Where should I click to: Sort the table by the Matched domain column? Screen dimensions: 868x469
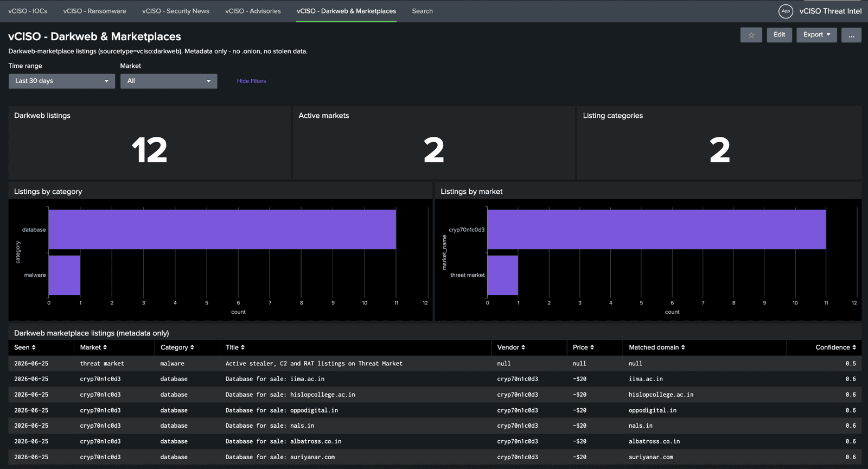click(x=657, y=347)
